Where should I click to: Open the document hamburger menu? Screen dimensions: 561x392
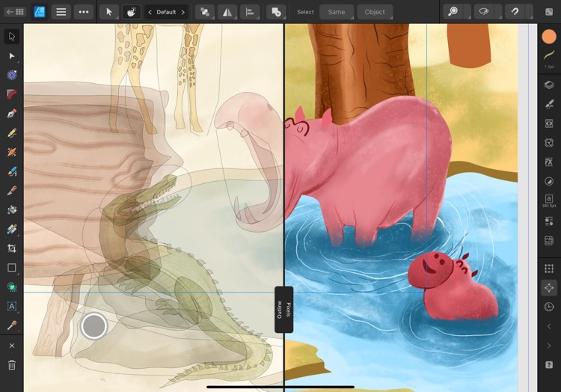point(61,12)
